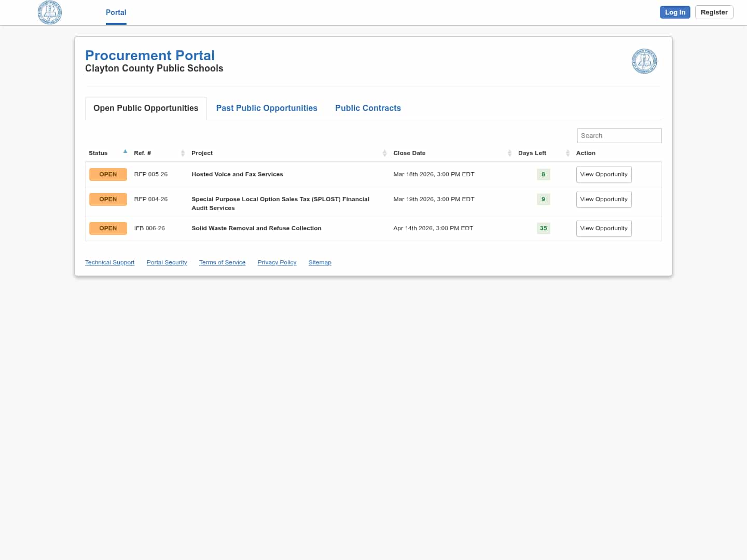Click the school district logo in top navigation
Screen dimensions: 747x560
(x=50, y=12)
